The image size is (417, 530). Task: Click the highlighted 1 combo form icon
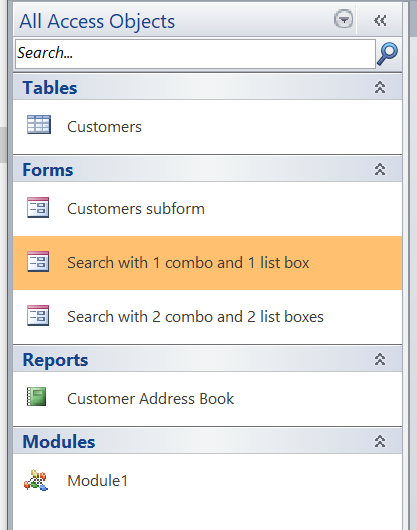click(38, 261)
